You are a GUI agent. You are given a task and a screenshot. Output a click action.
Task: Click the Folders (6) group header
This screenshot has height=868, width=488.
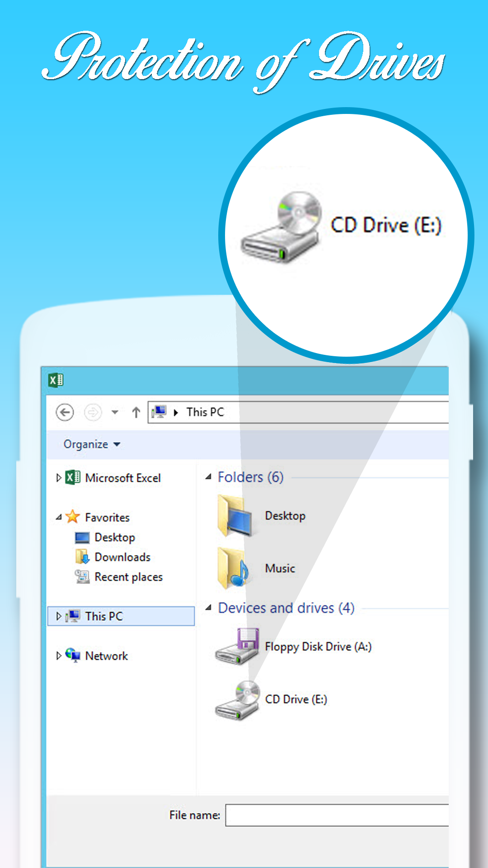(251, 477)
